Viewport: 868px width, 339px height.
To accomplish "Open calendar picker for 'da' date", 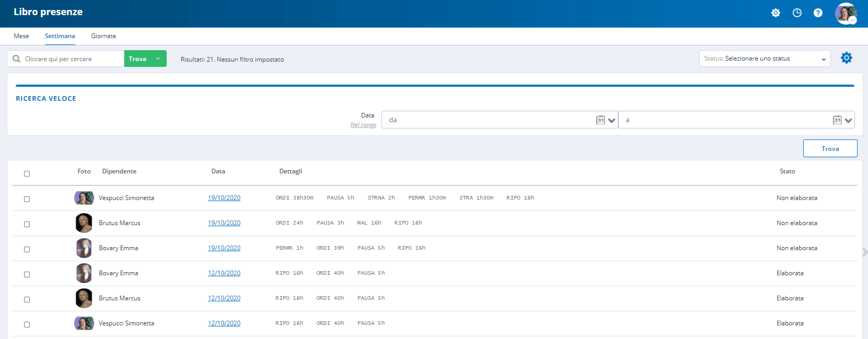I will 600,120.
